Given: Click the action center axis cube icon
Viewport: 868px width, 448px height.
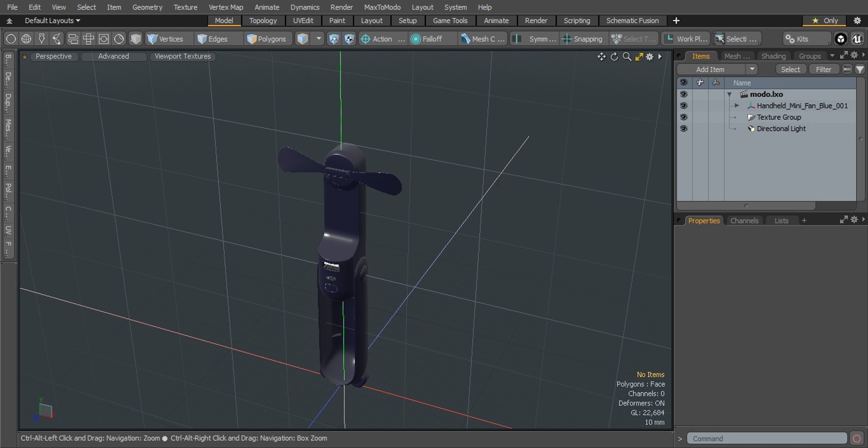Looking at the screenshot, I should (334, 39).
